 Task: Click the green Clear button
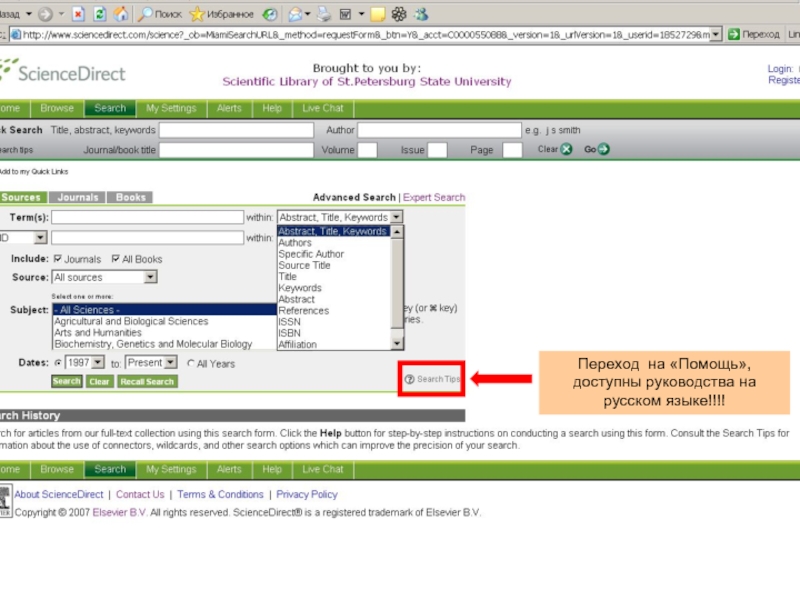[x=99, y=381]
